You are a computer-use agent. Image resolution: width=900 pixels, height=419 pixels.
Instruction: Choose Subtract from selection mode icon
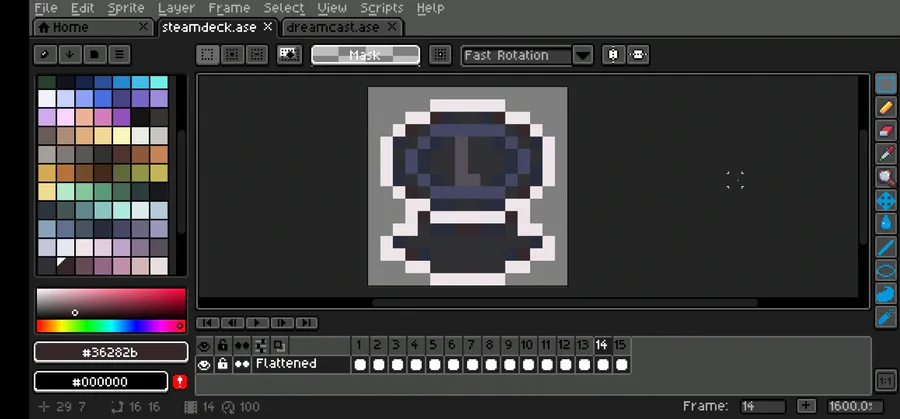coord(257,55)
